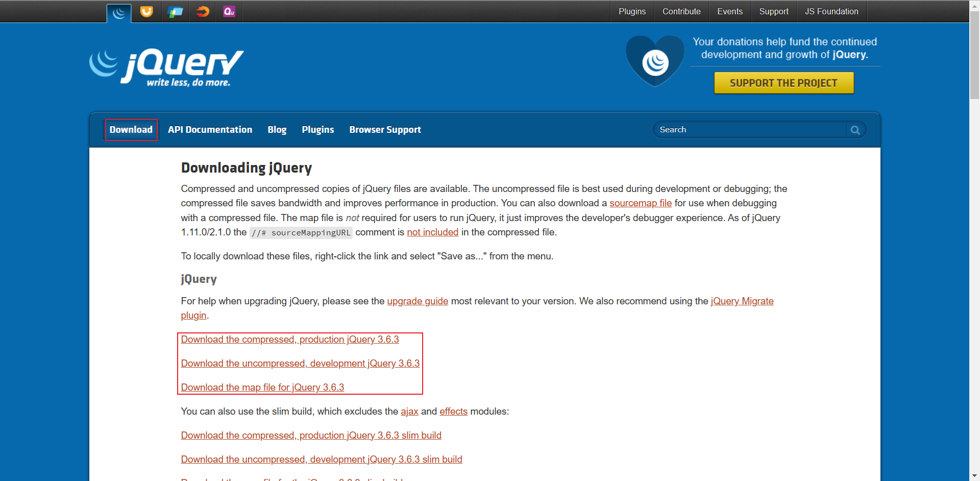Download compressed production jQuery 3.6.3
Image resolution: width=980 pixels, height=481 pixels.
290,340
